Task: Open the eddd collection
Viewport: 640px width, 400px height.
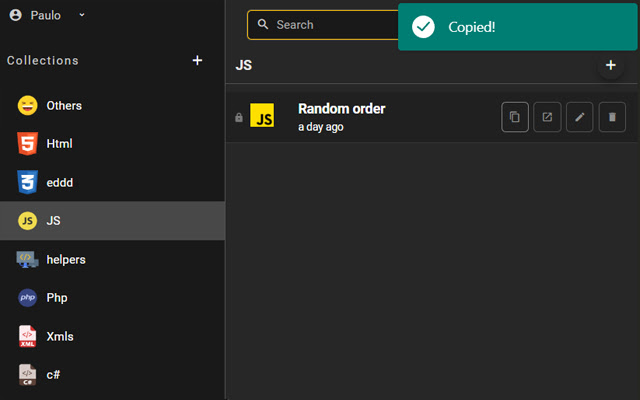Action: pos(59,183)
